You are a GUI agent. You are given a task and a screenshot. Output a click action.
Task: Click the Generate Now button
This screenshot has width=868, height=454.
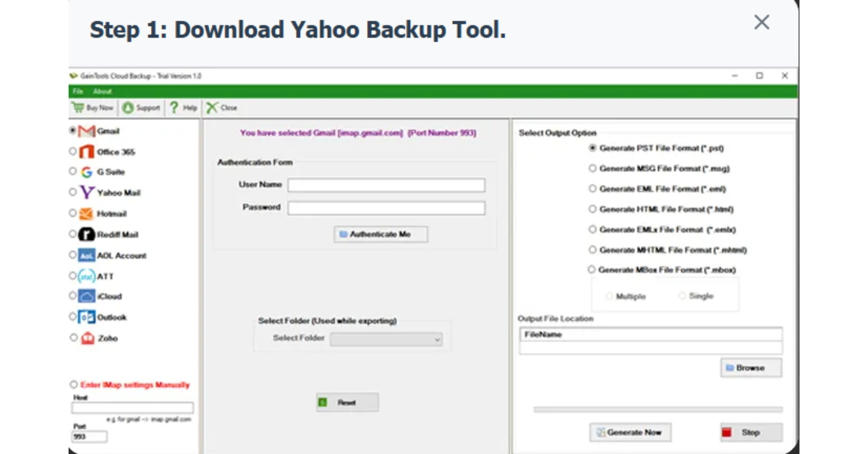630,432
